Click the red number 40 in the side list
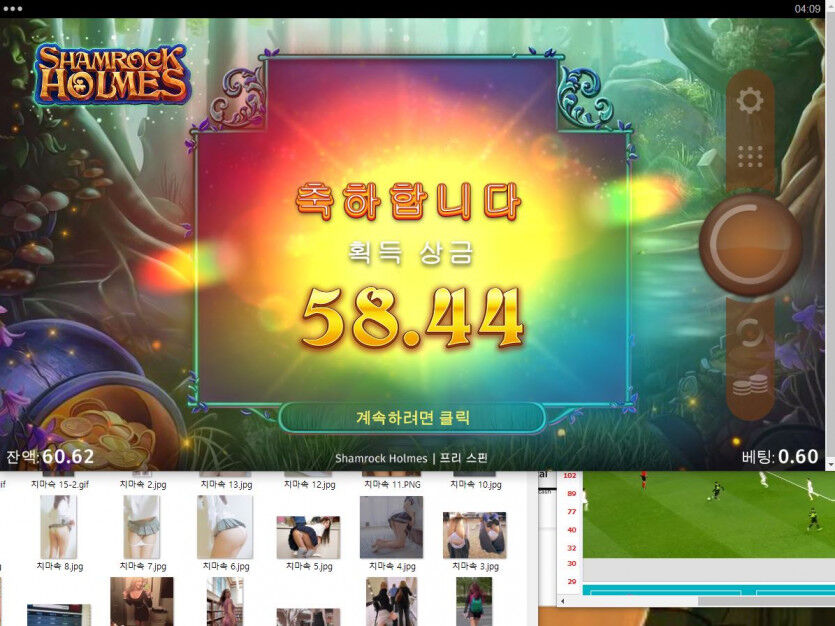This screenshot has width=835, height=626. [571, 530]
